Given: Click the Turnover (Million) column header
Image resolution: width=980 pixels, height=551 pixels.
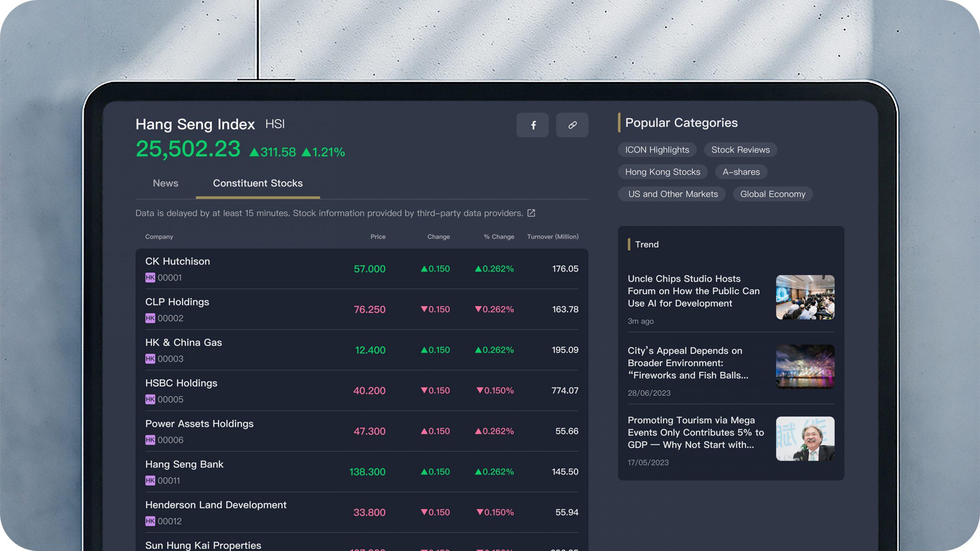Looking at the screenshot, I should click(553, 237).
